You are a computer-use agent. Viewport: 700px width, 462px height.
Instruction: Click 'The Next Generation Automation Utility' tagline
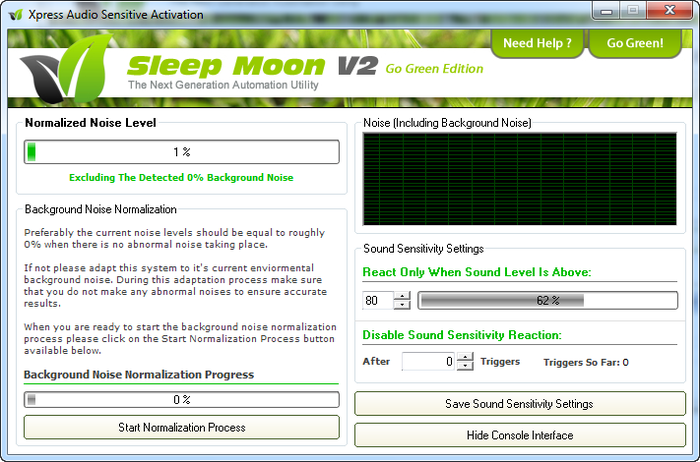tap(223, 85)
